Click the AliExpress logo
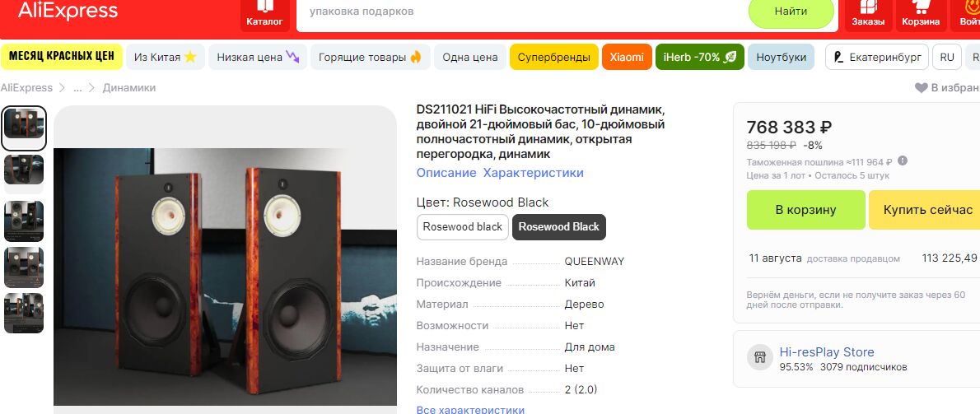The image size is (980, 414). coord(68,10)
